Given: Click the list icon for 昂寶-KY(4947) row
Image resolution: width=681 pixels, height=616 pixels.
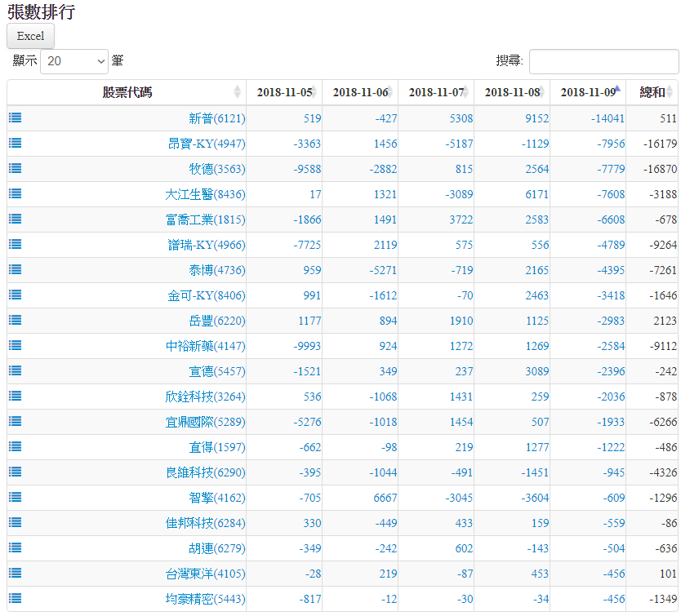Looking at the screenshot, I should tap(16, 143).
